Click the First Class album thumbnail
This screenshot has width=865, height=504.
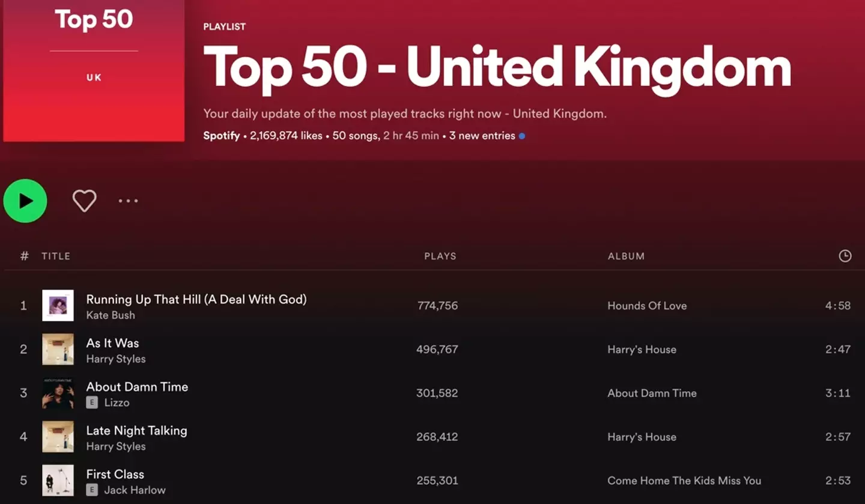58,481
